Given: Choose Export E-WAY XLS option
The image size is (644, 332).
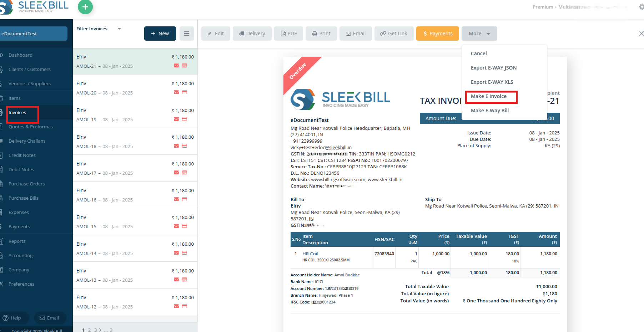Looking at the screenshot, I should coord(492,82).
